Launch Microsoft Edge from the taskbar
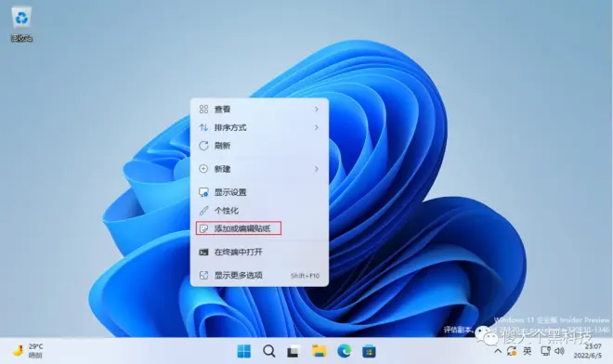 click(344, 351)
